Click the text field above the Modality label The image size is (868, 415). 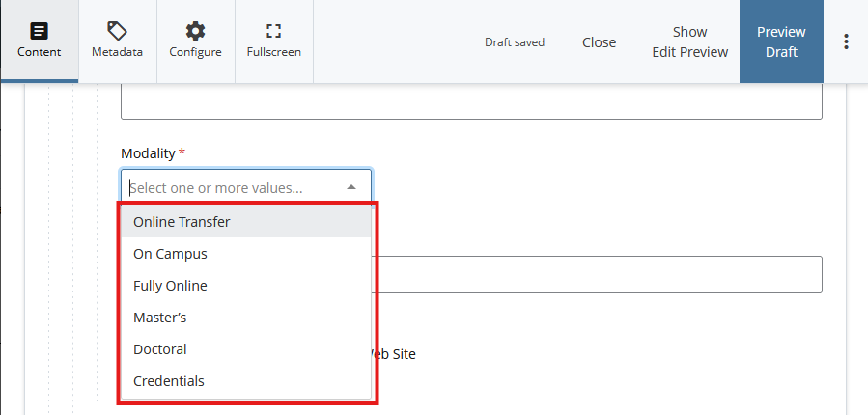471,101
